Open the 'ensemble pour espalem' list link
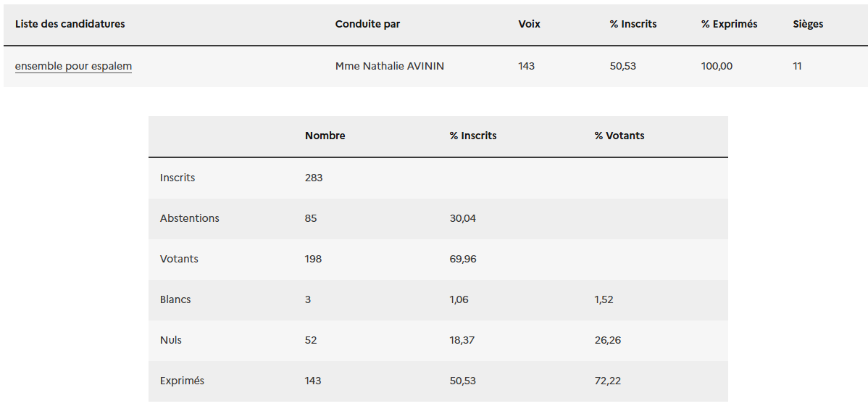The image size is (868, 414). [73, 66]
